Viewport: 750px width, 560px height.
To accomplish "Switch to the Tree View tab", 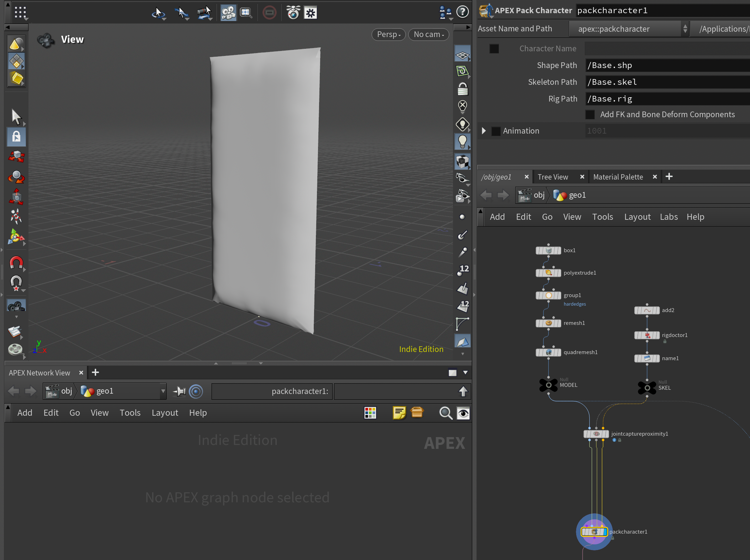I will [x=553, y=177].
